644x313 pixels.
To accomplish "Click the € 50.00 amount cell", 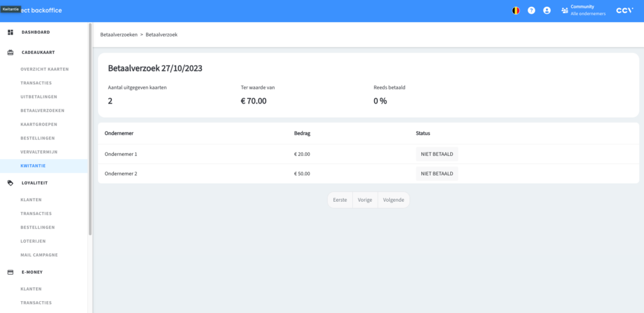I will click(302, 173).
